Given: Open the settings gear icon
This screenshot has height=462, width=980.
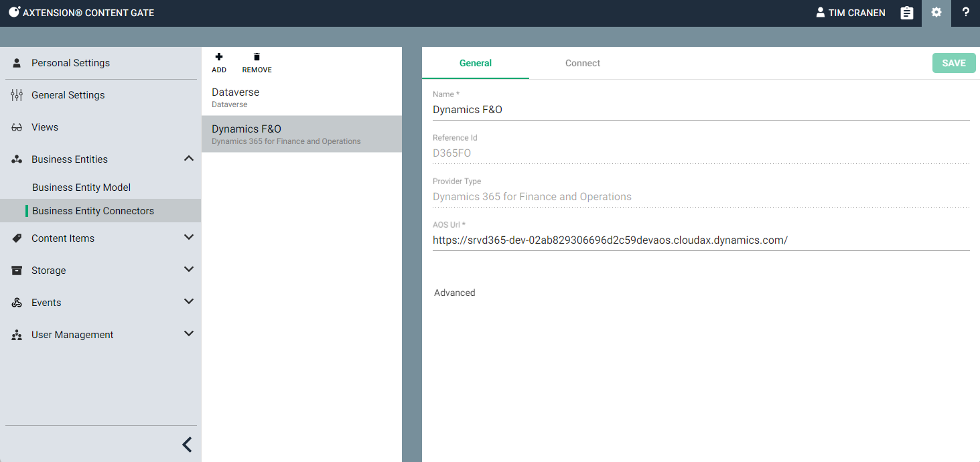Looking at the screenshot, I should tap(936, 13).
